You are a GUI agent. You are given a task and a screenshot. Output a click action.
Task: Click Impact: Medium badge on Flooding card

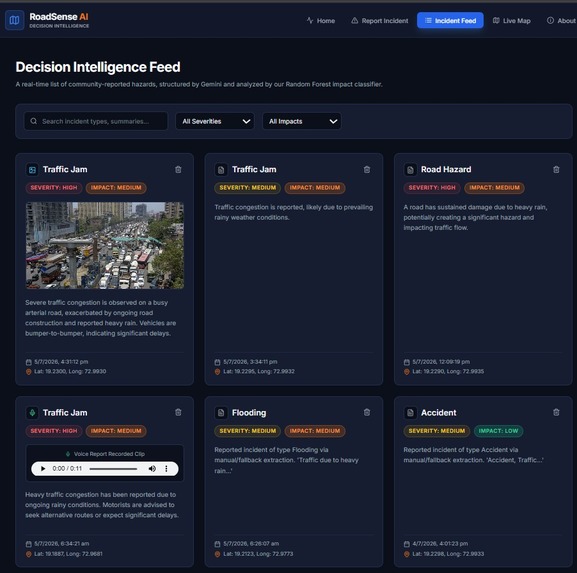[x=315, y=431]
